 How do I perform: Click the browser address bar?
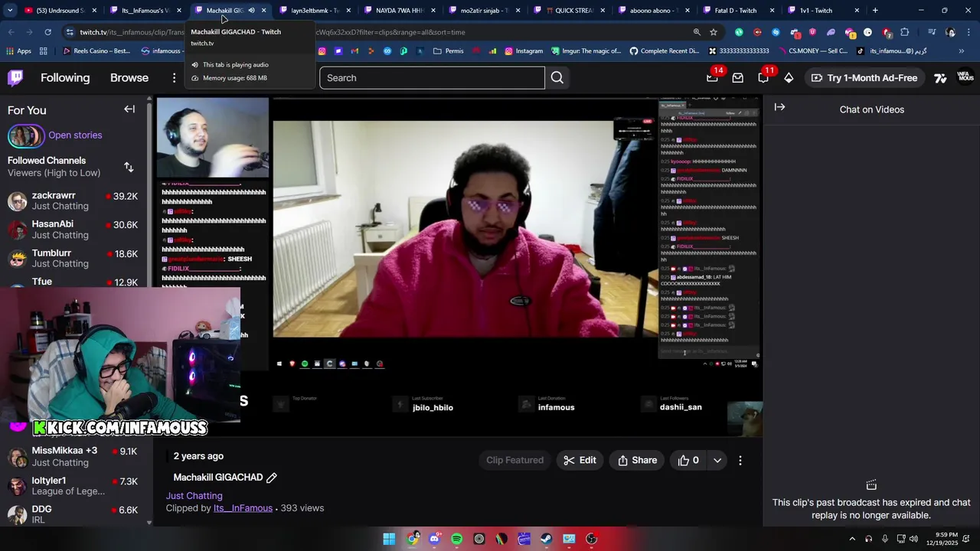click(383, 32)
